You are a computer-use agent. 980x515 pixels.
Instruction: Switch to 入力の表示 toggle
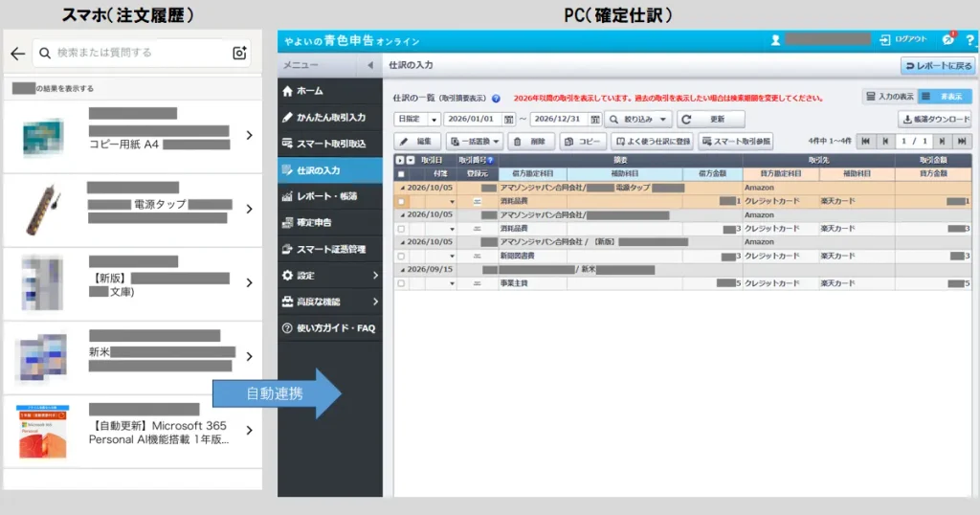click(890, 97)
